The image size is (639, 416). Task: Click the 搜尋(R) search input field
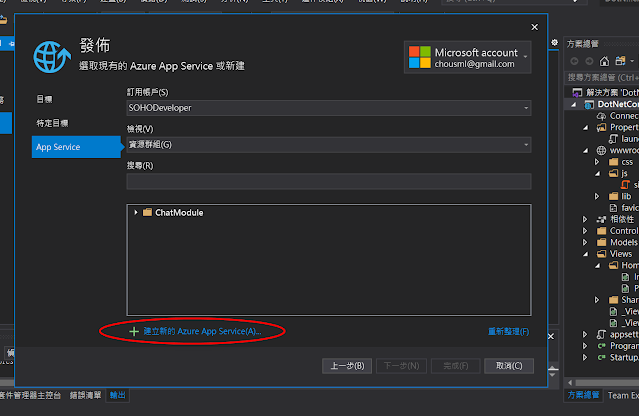329,181
